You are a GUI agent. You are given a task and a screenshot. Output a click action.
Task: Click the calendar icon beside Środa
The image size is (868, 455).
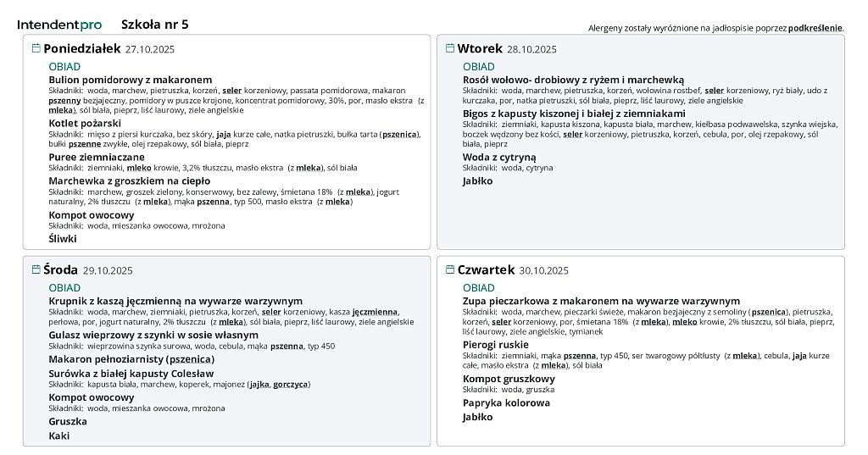click(x=36, y=269)
